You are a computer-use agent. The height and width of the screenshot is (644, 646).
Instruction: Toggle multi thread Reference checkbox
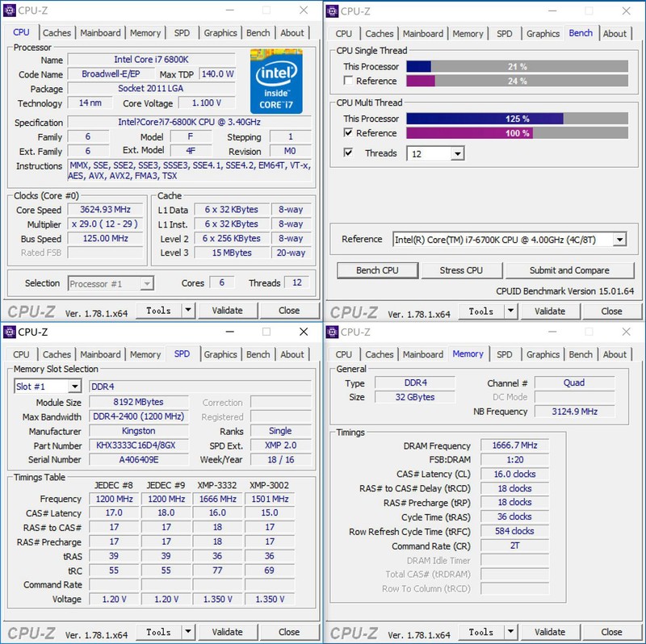point(348,132)
